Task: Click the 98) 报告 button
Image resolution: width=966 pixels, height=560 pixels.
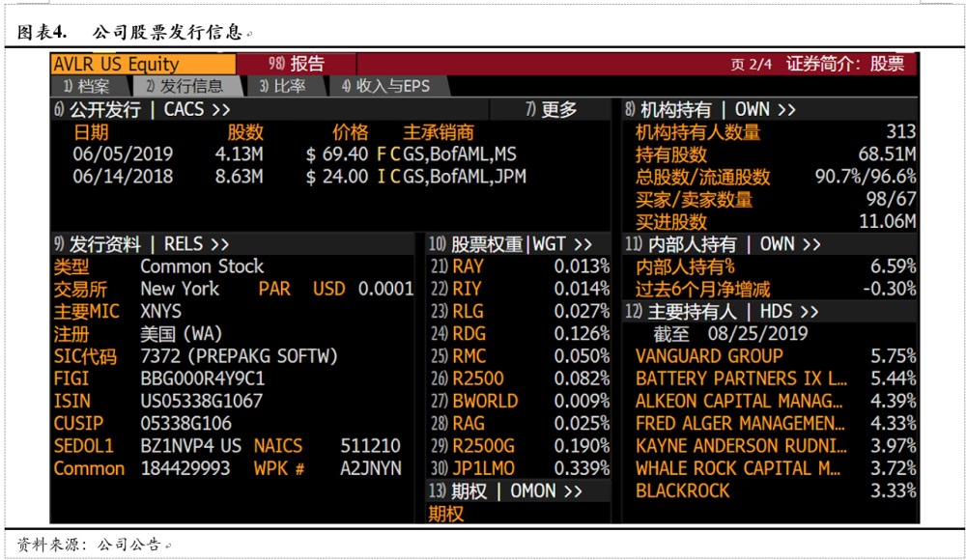Action: 297,64
